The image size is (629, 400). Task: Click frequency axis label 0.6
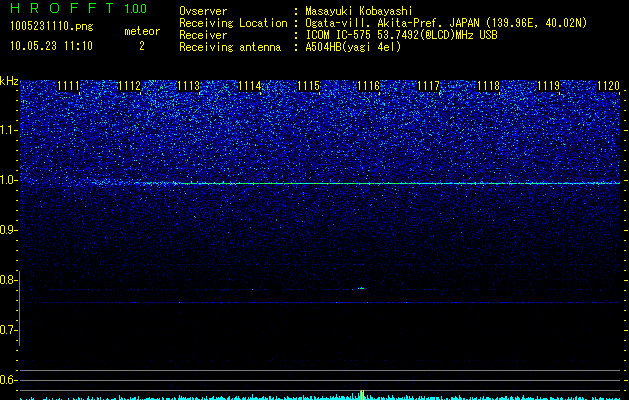point(8,380)
